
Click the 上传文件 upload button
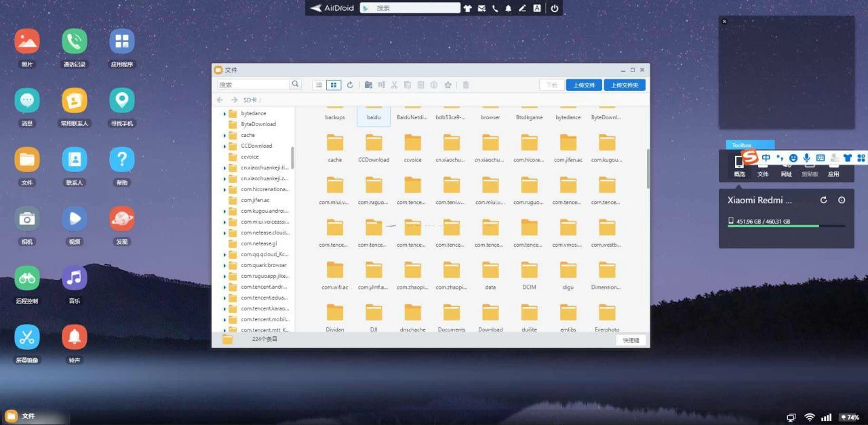click(x=583, y=85)
